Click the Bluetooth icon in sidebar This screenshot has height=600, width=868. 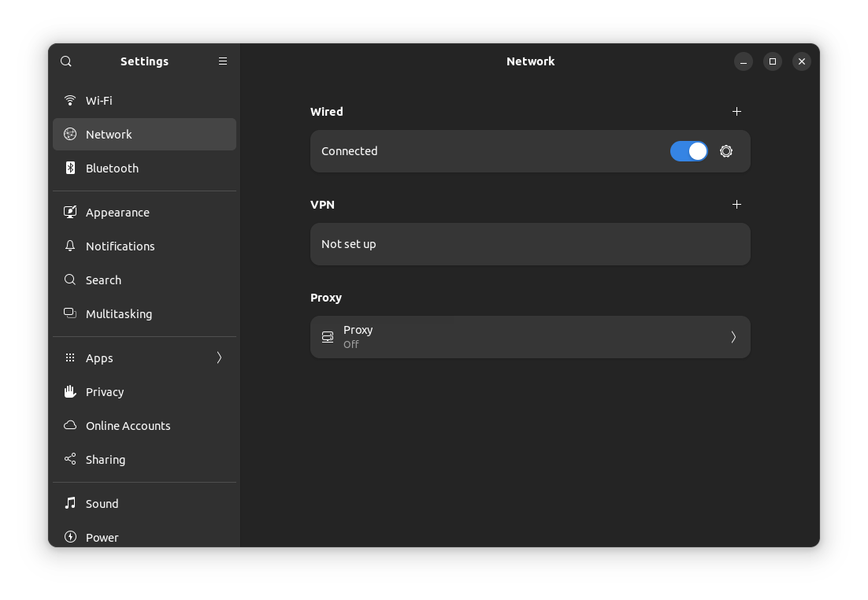[x=70, y=168]
